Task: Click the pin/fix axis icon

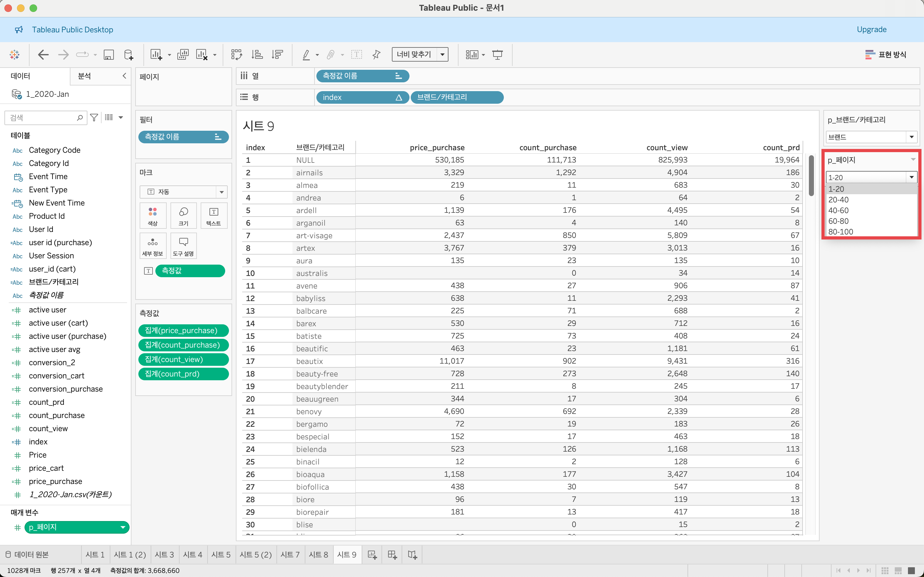Action: (x=376, y=55)
